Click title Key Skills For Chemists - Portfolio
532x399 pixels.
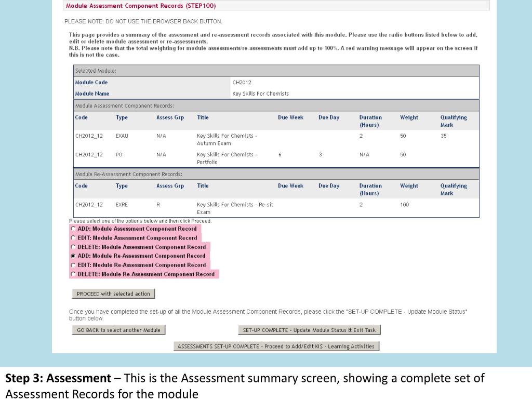point(227,158)
